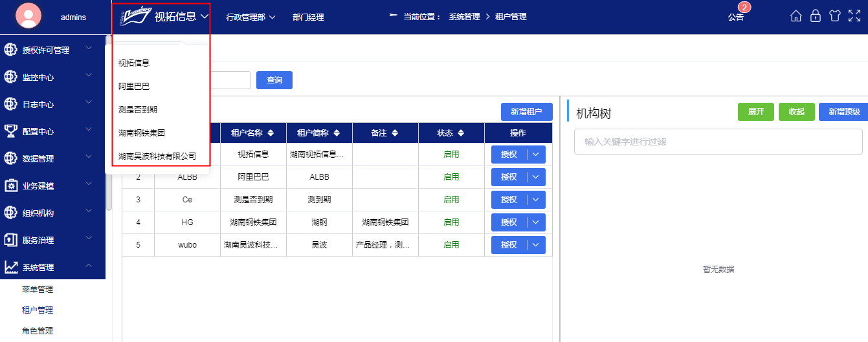868x342 pixels.
Task: Select 湖南钢铁集团 from tenant dropdown list
Action: tap(142, 133)
